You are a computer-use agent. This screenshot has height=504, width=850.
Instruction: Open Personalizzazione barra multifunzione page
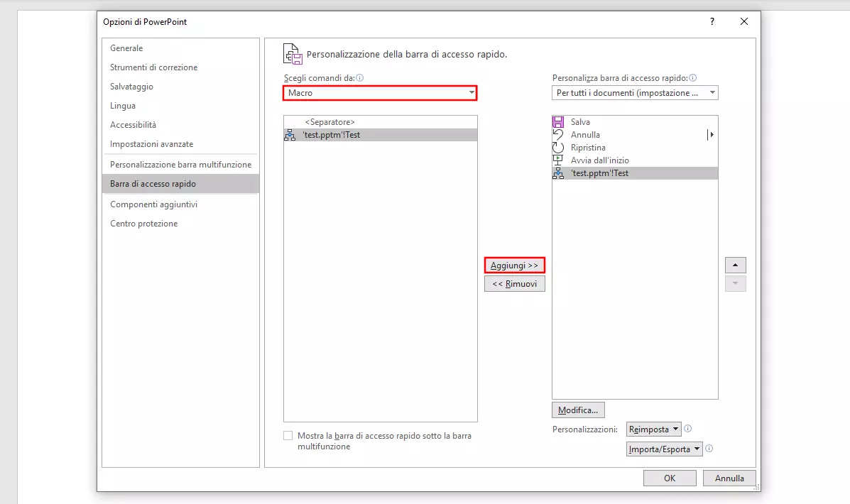point(180,164)
